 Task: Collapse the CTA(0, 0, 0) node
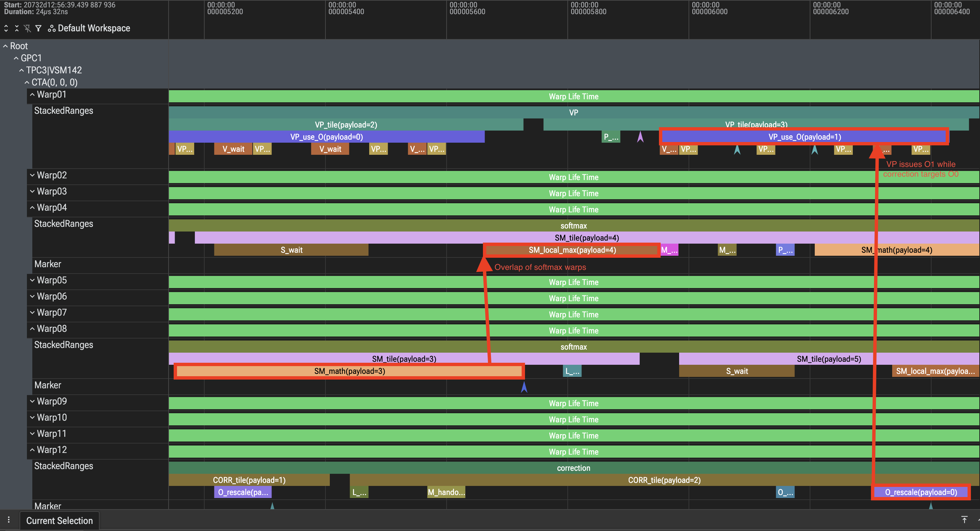coord(27,82)
